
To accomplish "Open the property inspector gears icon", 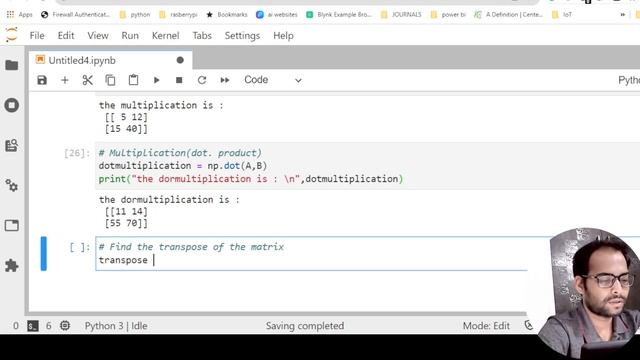I will [x=12, y=186].
